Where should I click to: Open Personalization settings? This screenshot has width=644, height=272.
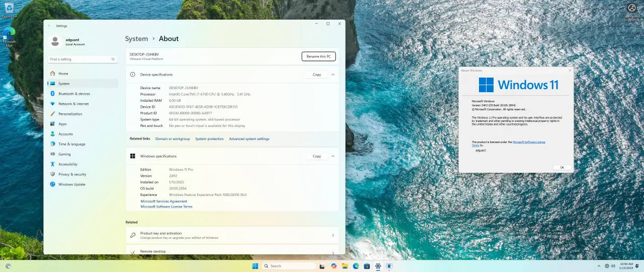(x=83, y=114)
